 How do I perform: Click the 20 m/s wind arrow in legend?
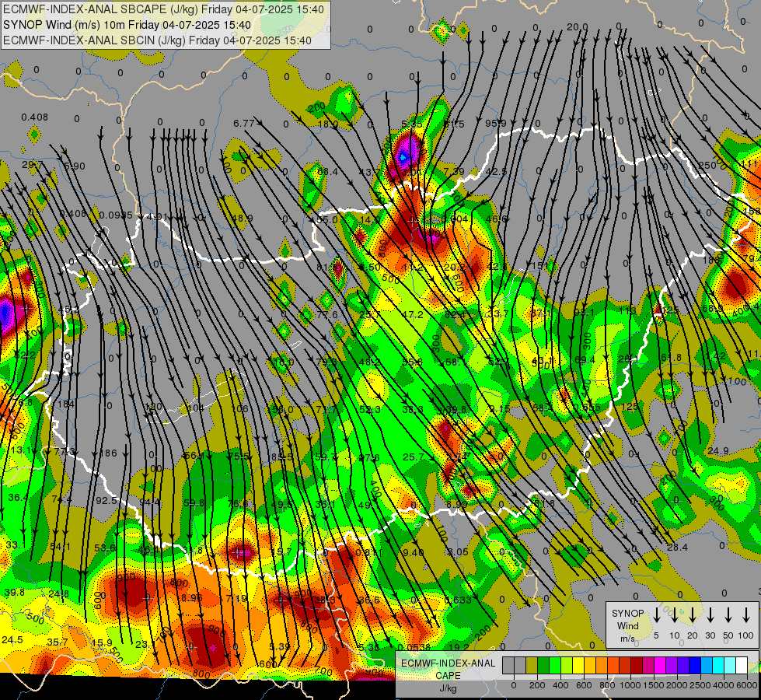tap(692, 614)
